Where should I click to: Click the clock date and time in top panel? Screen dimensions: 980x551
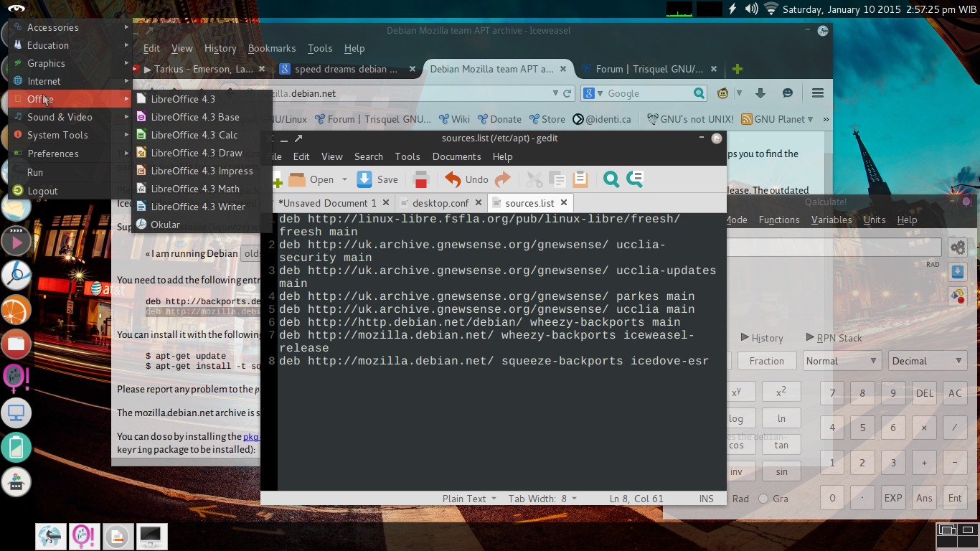(879, 9)
